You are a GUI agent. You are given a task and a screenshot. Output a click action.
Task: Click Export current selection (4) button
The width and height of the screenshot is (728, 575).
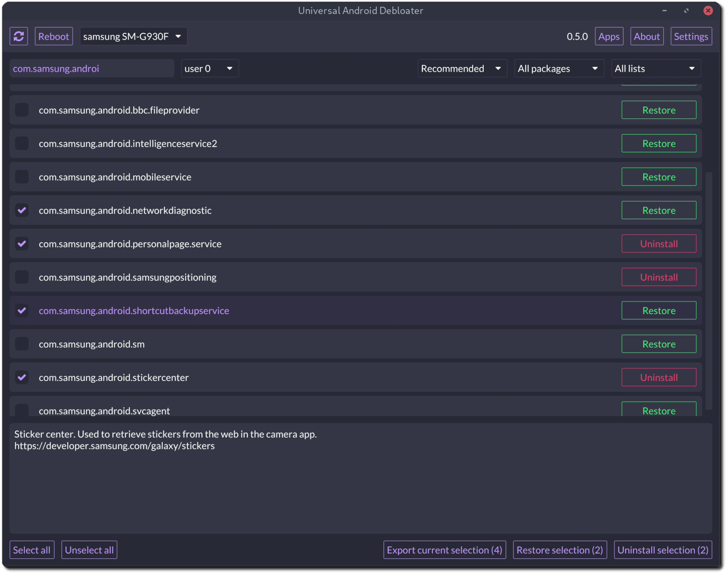(x=445, y=549)
